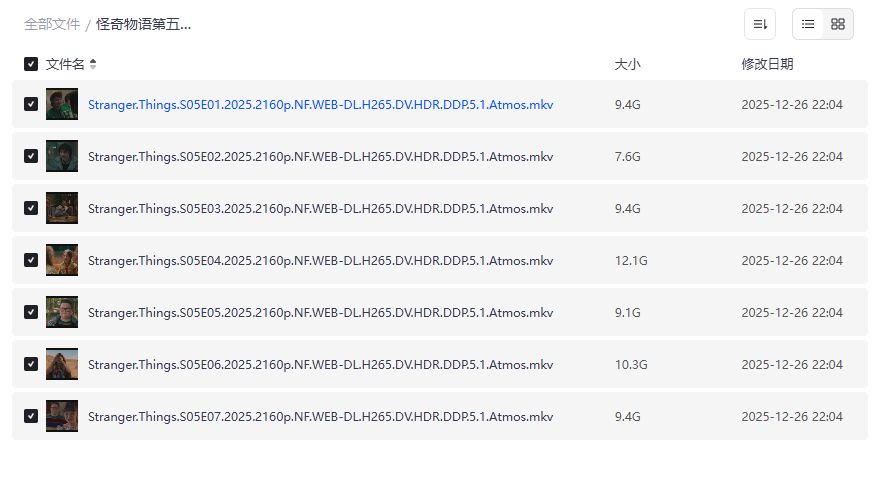Click the S05E04 video thumbnail
The height and width of the screenshot is (495, 878).
62,260
